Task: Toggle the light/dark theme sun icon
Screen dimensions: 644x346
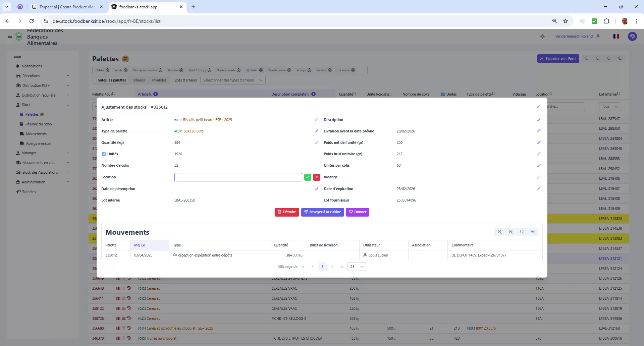Action: pos(542,36)
